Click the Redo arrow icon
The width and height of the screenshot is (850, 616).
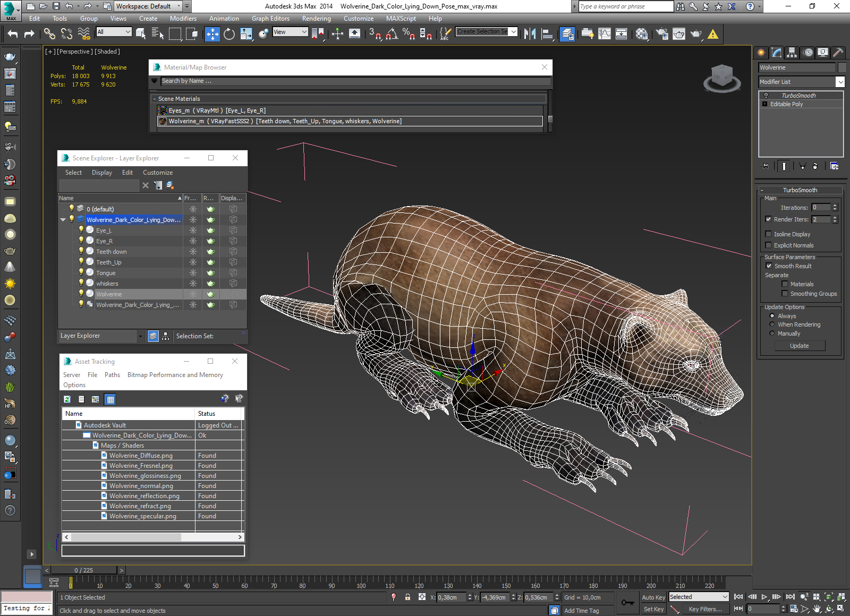tap(29, 34)
